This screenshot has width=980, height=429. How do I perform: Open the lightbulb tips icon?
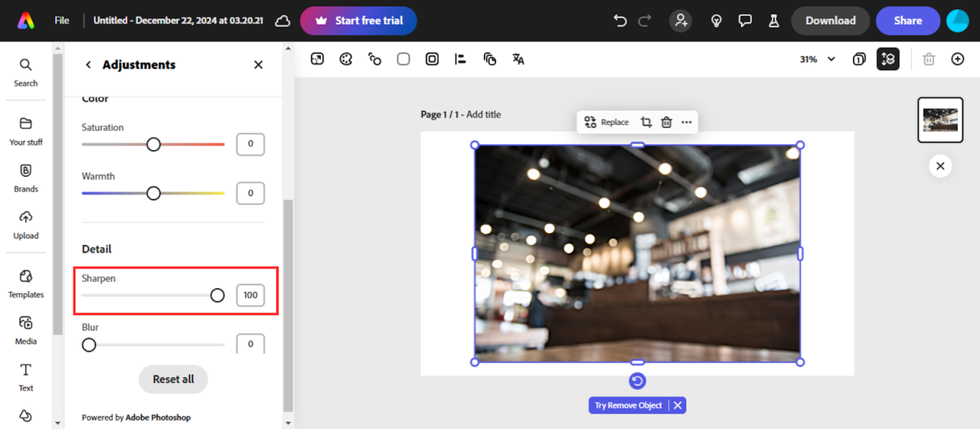point(717,21)
